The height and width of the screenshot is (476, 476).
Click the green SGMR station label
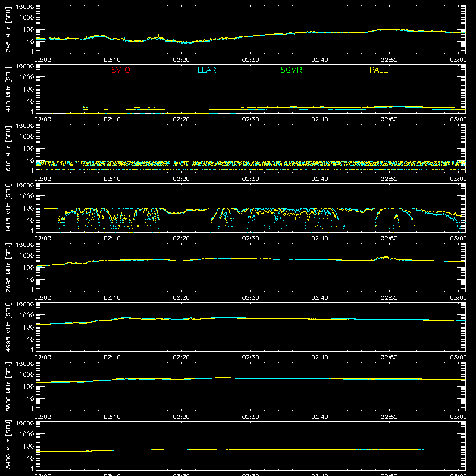click(291, 70)
